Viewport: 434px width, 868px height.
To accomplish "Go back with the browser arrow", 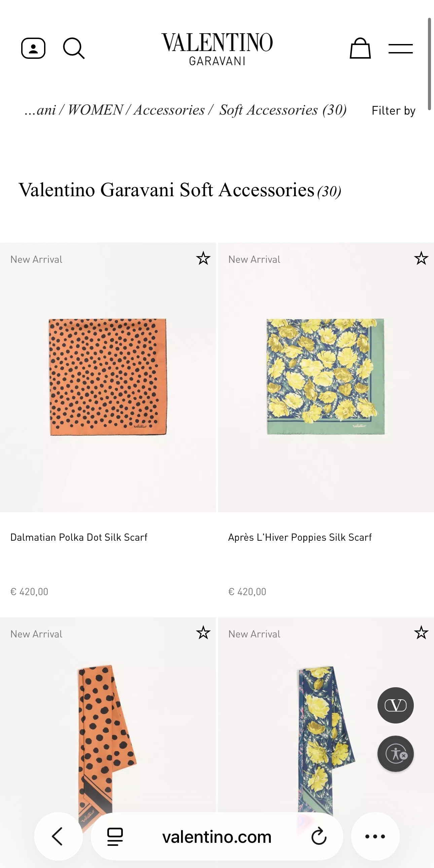I will [58, 836].
